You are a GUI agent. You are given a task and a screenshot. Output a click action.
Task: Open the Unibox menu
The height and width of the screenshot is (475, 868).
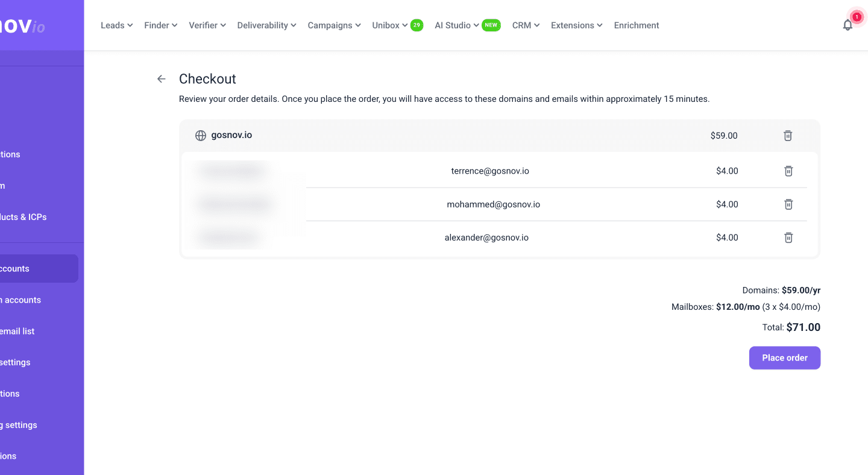coord(389,25)
